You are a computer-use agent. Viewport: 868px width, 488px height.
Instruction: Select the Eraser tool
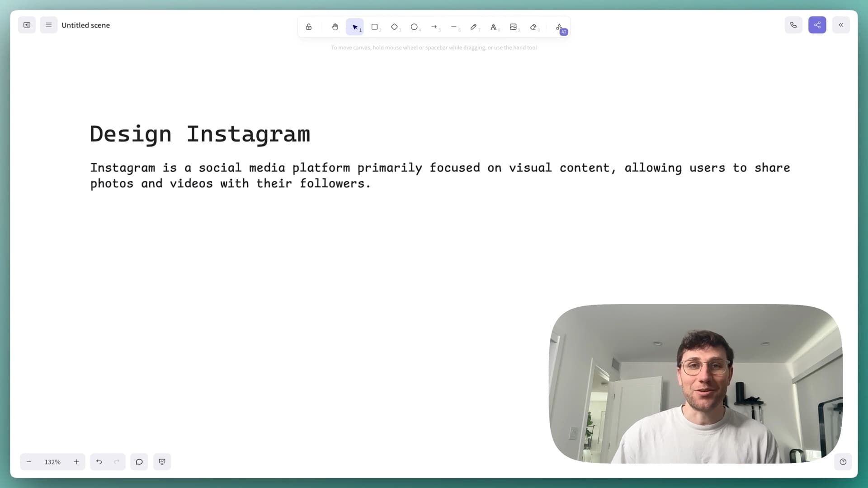pyautogui.click(x=533, y=27)
